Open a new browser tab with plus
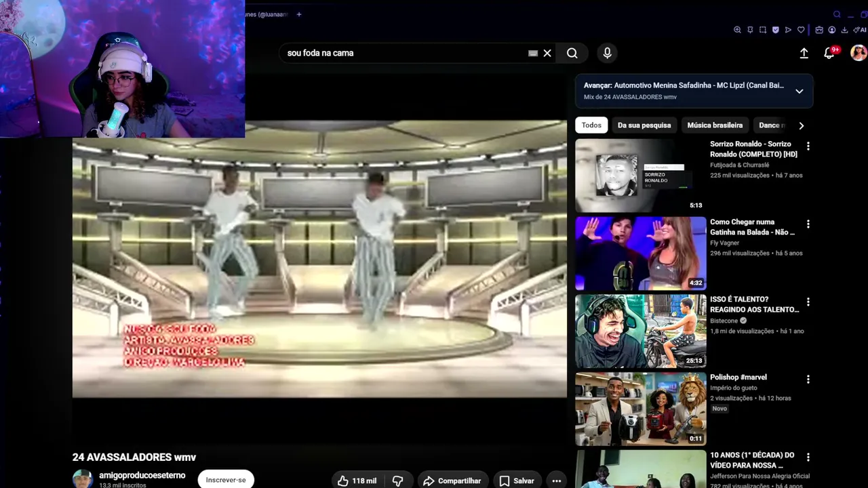The image size is (868, 488). coord(298,14)
